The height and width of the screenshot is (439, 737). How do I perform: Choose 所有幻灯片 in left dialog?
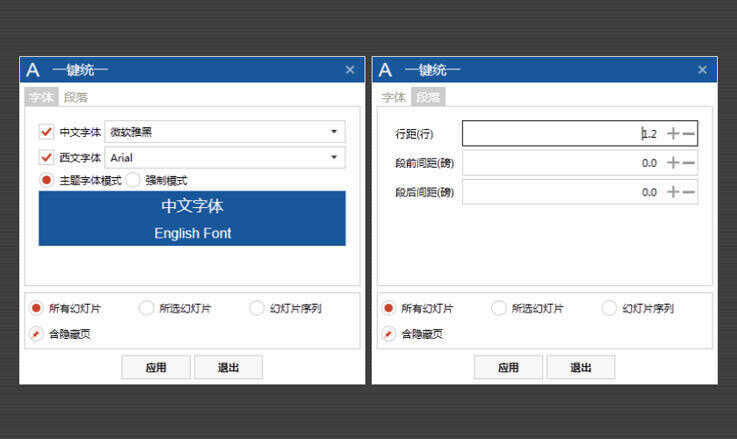pyautogui.click(x=36, y=308)
